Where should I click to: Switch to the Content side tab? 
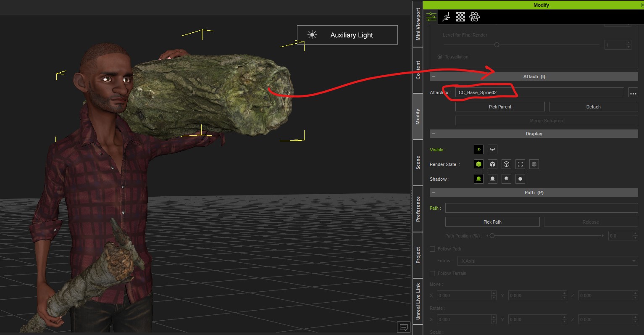tap(418, 70)
